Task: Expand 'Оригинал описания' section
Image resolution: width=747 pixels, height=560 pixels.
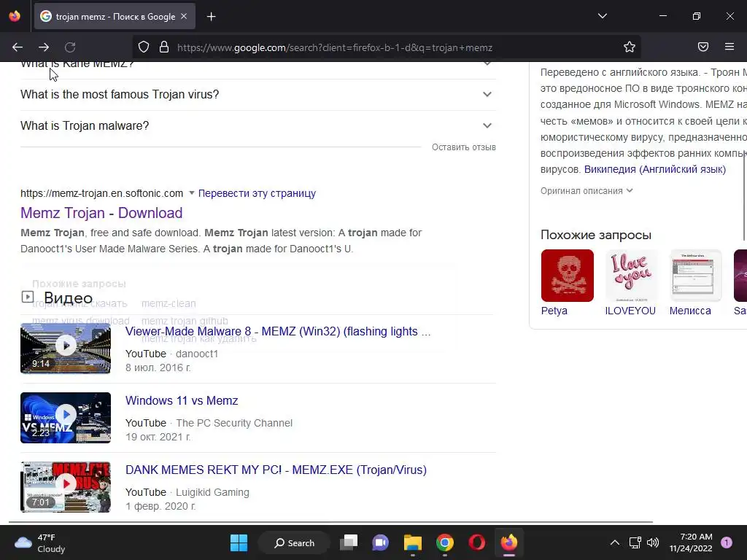Action: (587, 190)
